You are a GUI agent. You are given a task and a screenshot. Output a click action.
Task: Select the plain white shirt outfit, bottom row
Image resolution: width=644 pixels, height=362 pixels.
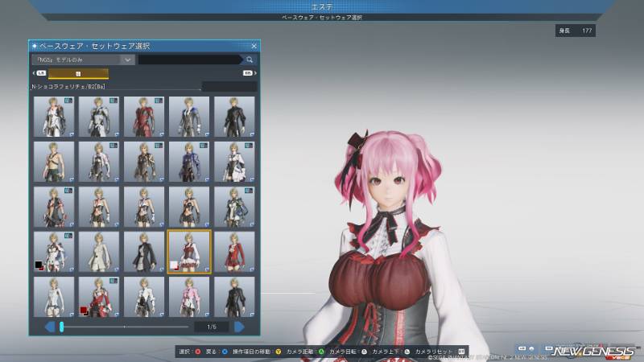click(54, 297)
